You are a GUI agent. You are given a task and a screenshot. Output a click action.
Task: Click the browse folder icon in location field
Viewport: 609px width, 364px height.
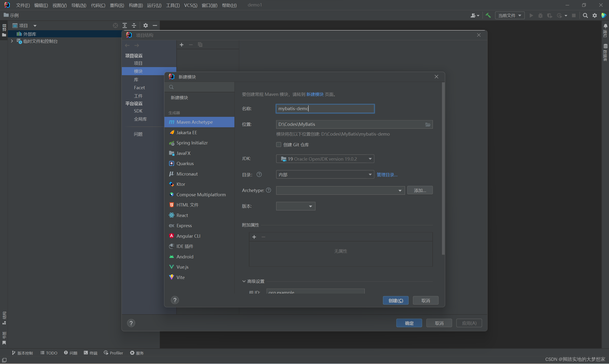[x=428, y=124]
